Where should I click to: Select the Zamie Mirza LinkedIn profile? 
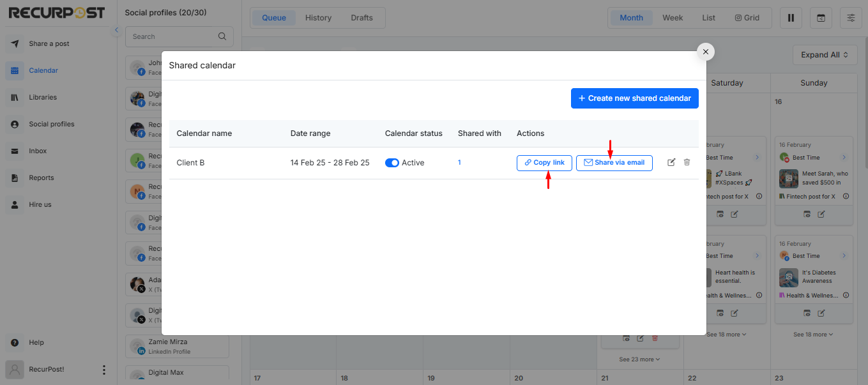click(x=178, y=346)
